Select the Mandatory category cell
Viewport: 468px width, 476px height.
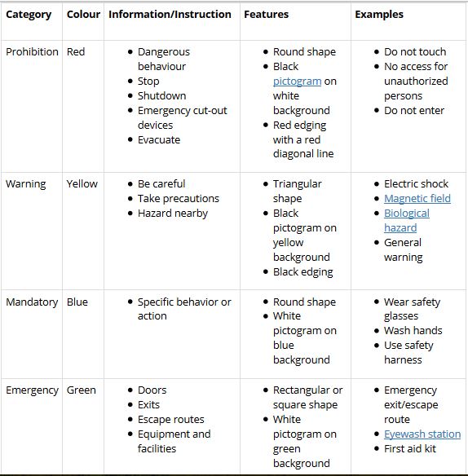[32, 302]
